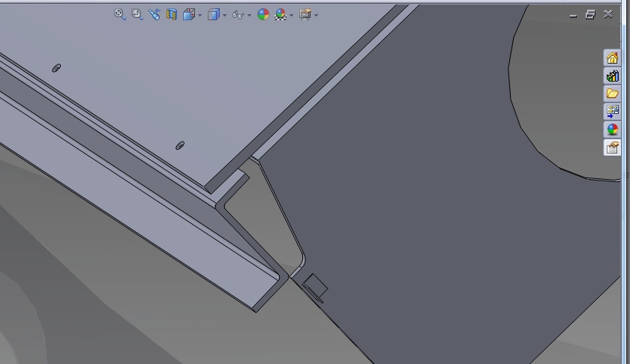Close the document window
Screen dimensions: 630x364
click(x=608, y=14)
